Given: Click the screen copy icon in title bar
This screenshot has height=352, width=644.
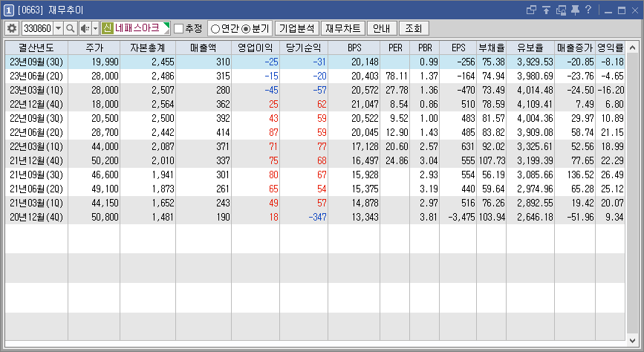Looking at the screenshot, I should click(561, 10).
